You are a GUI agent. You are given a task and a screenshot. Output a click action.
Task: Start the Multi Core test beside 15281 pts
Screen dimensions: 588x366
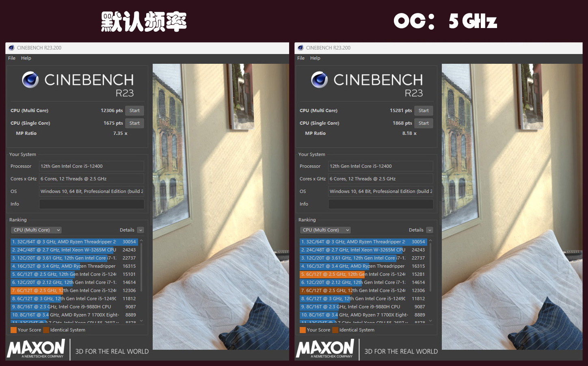click(424, 110)
